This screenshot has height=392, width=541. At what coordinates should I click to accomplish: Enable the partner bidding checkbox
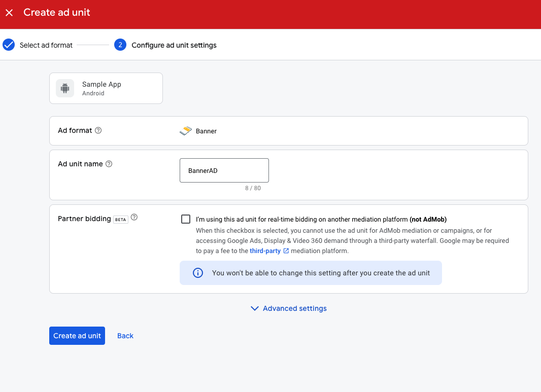[x=186, y=219]
